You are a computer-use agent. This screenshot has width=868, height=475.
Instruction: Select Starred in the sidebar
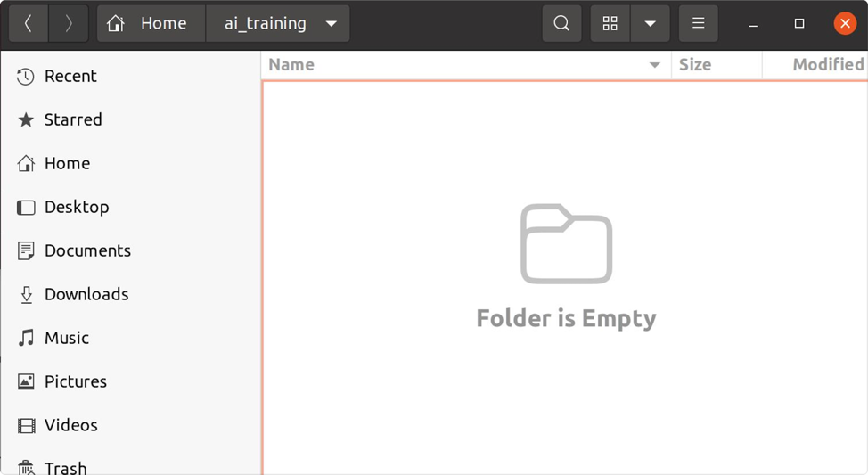pyautogui.click(x=73, y=119)
